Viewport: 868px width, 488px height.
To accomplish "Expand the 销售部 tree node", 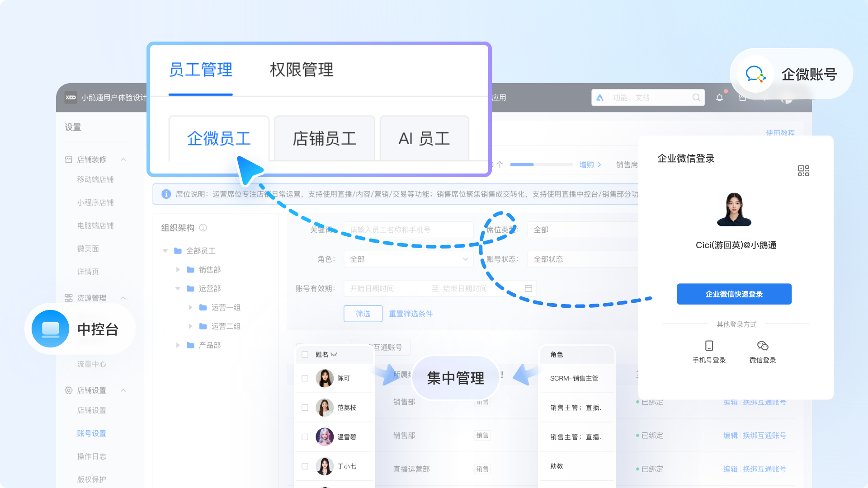I will (x=178, y=270).
